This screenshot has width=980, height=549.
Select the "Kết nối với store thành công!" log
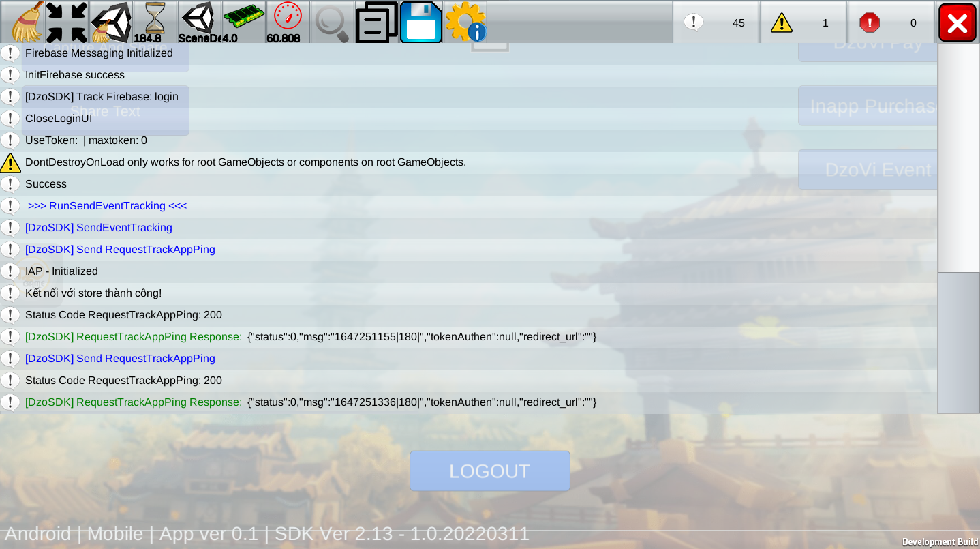[x=469, y=293]
